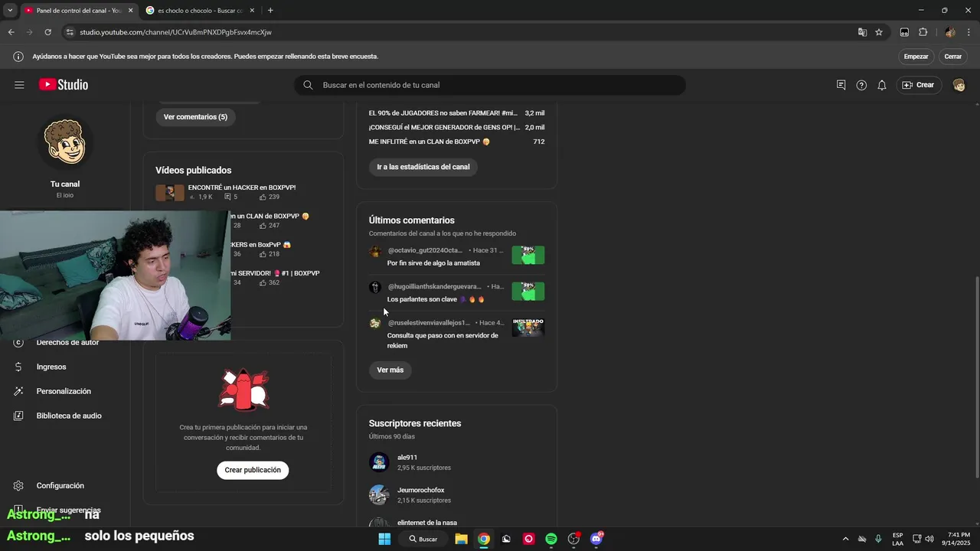
Task: Open the tab search dropdown arrow
Action: tap(10, 10)
